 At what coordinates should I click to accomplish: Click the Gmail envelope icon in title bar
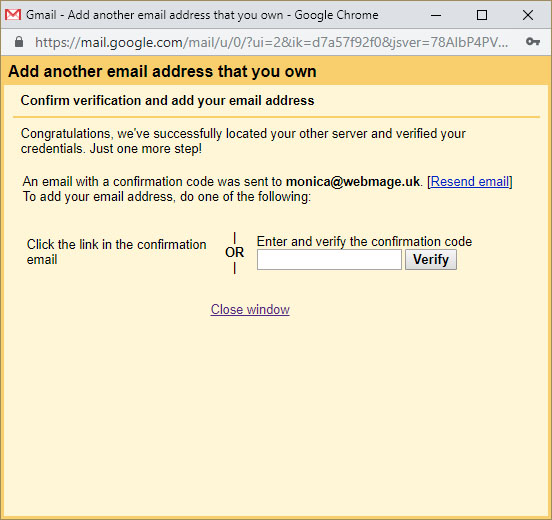13,15
